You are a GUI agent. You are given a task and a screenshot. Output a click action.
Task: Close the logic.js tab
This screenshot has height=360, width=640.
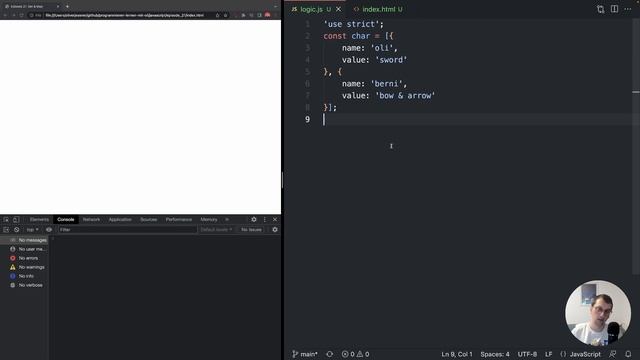click(x=338, y=9)
